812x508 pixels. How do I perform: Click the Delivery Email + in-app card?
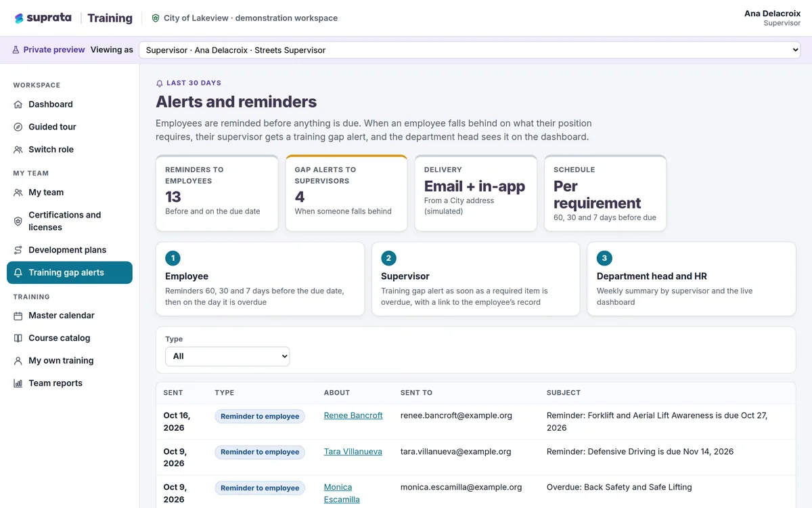(476, 193)
